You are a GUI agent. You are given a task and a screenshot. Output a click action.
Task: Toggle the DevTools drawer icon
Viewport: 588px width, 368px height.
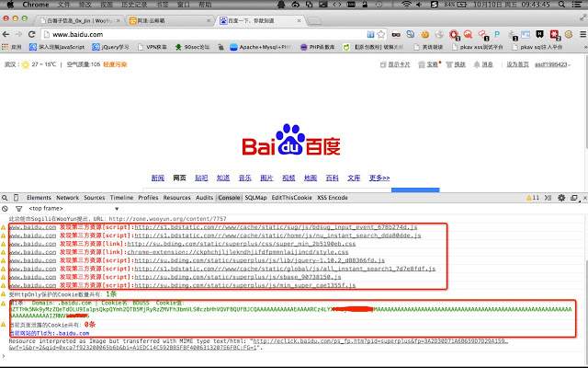click(x=548, y=198)
